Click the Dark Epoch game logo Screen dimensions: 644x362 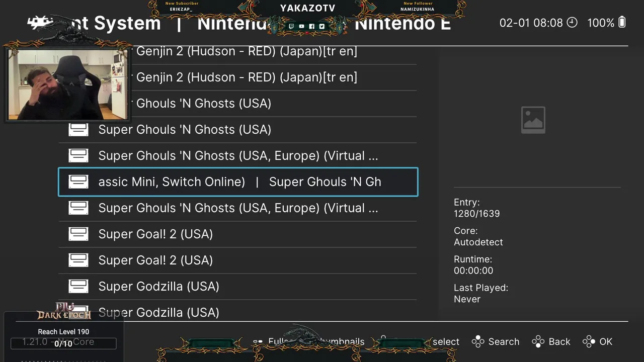pyautogui.click(x=64, y=312)
